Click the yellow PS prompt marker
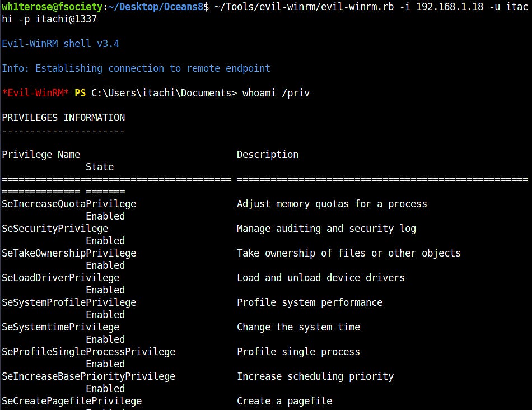 80,92
